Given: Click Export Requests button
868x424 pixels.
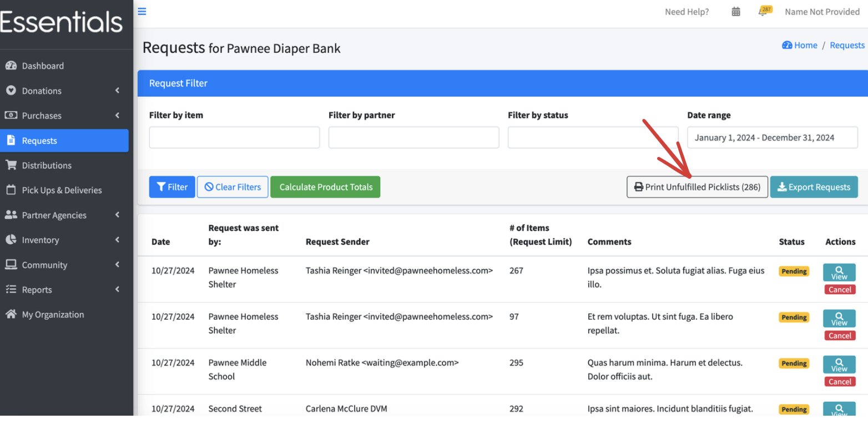Looking at the screenshot, I should pyautogui.click(x=814, y=187).
